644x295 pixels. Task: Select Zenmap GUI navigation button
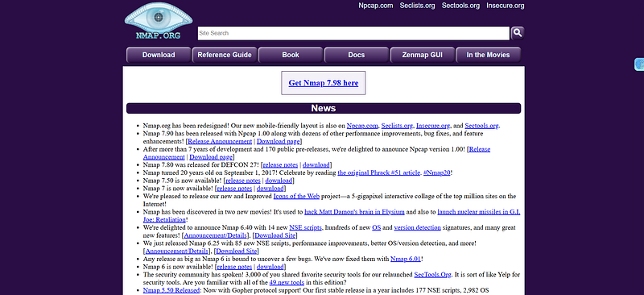tap(422, 55)
